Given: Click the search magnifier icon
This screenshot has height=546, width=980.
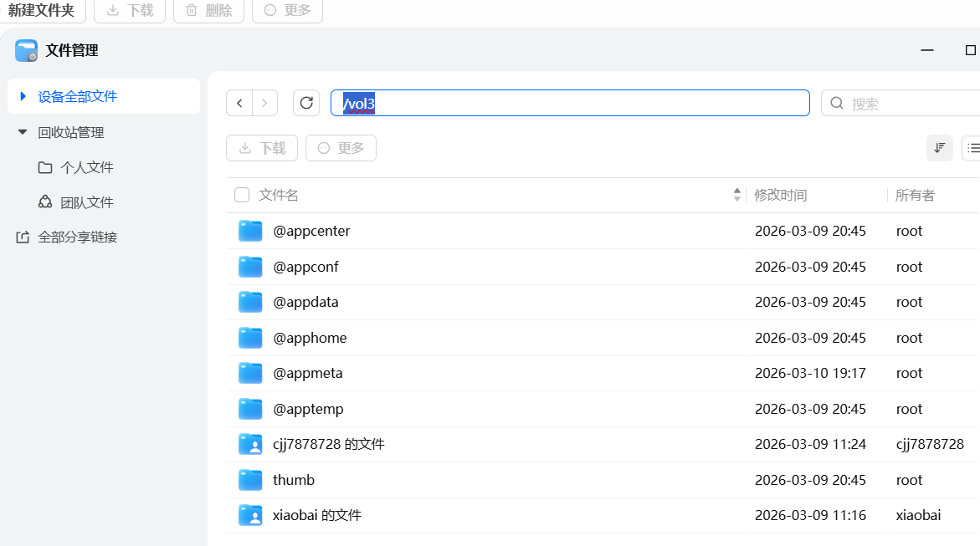Looking at the screenshot, I should click(x=837, y=103).
